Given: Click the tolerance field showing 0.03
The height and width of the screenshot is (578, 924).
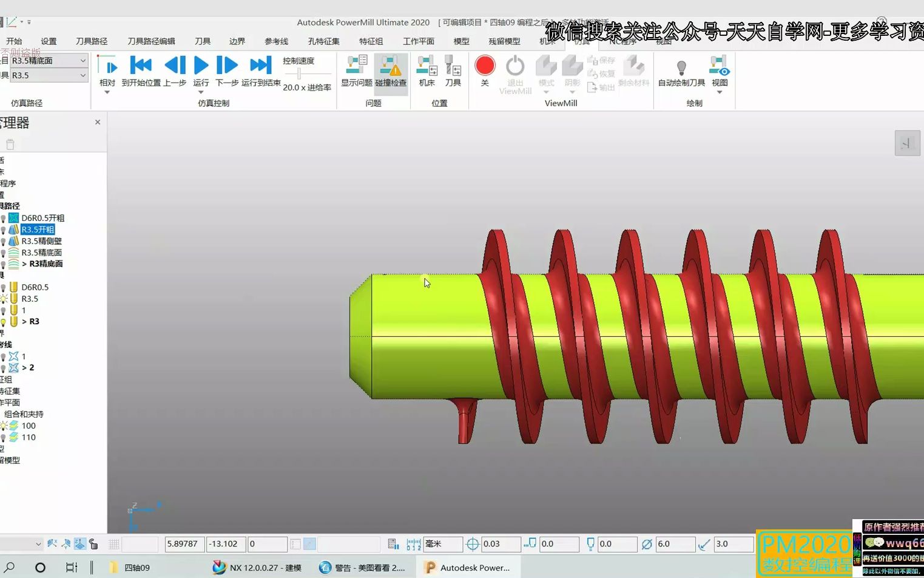Looking at the screenshot, I should pyautogui.click(x=501, y=544).
